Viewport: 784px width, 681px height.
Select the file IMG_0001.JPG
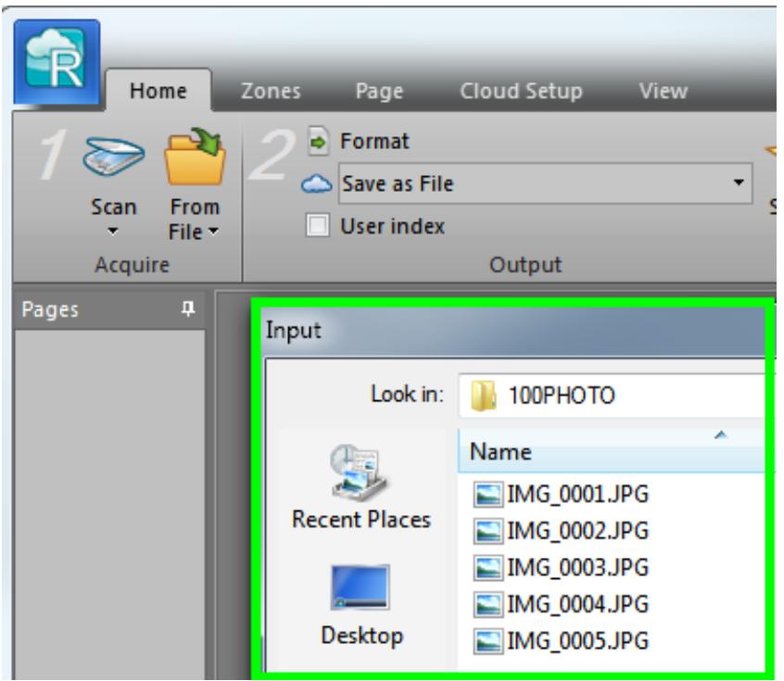click(561, 494)
